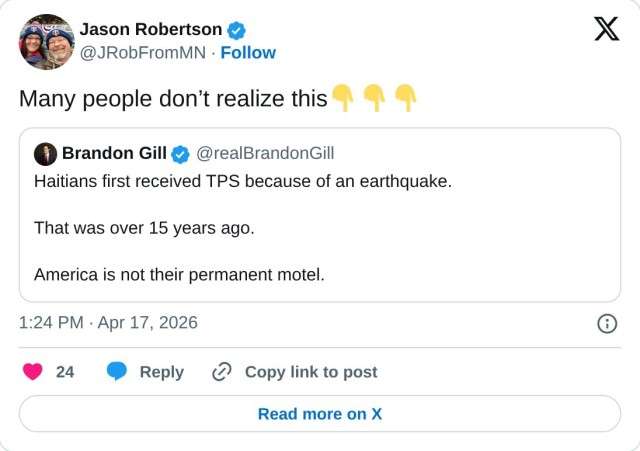Screen dimensions: 640x451
Task: Click the heart like icon
Action: 33,372
